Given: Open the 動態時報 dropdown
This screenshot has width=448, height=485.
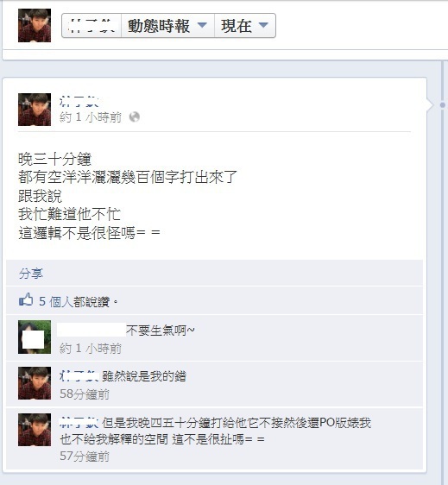Looking at the screenshot, I should click(167, 26).
